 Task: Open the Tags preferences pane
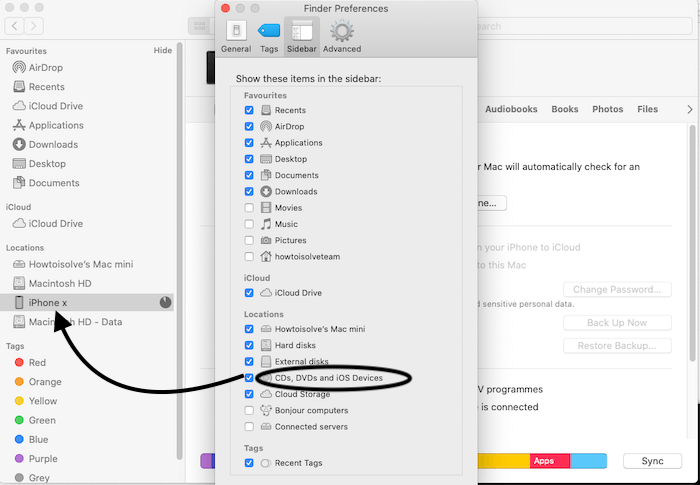point(269,37)
